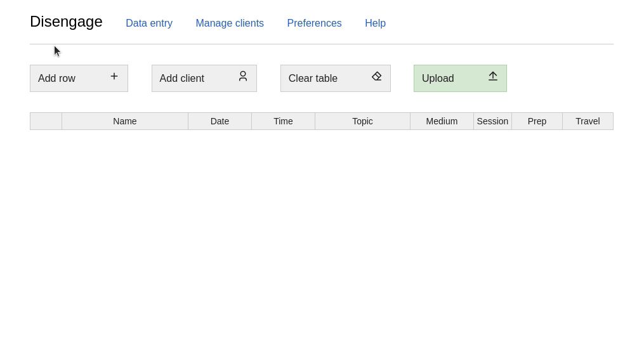Viewport: 644px width, 340px height.
Task: Click the person icon on Add client
Action: (243, 76)
